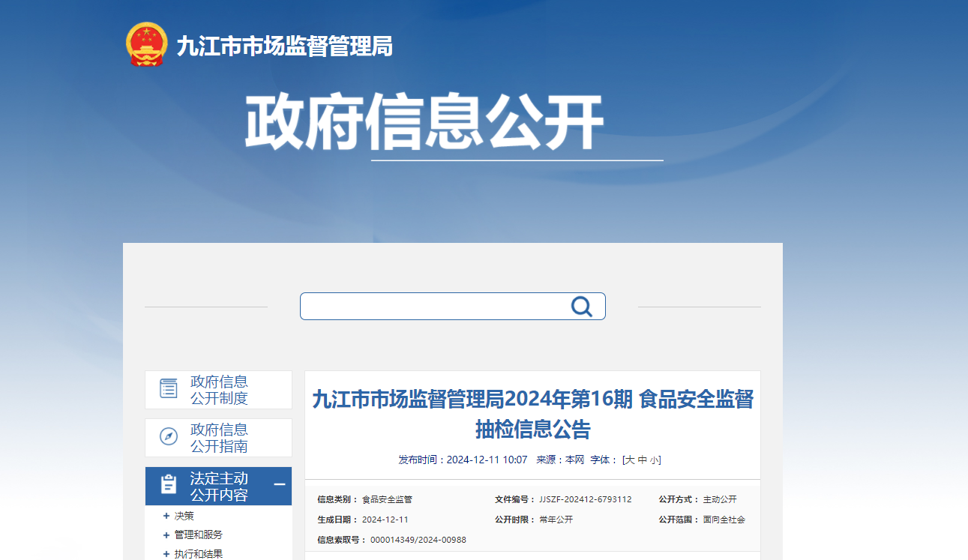Open 管理和服务 category link
Viewport: 968px width, 560px height.
click(199, 535)
